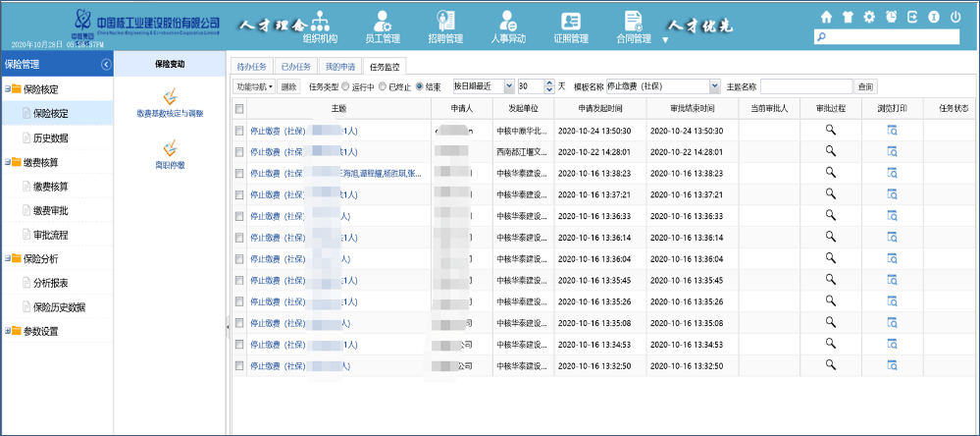The image size is (980, 436).
Task: Click the 主题名称 input field
Action: tap(805, 86)
